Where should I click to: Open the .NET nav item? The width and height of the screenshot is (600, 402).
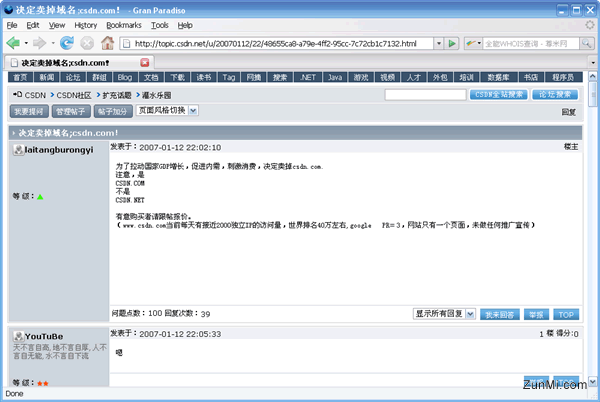tap(308, 77)
